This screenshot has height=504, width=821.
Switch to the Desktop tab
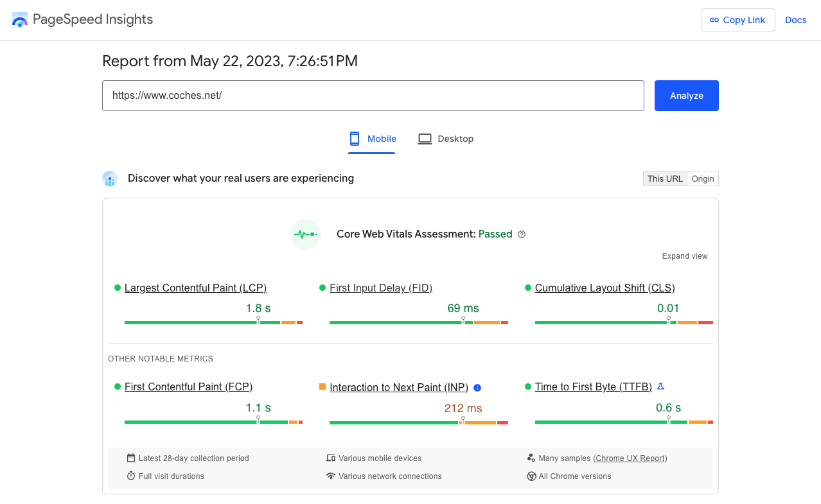click(445, 139)
